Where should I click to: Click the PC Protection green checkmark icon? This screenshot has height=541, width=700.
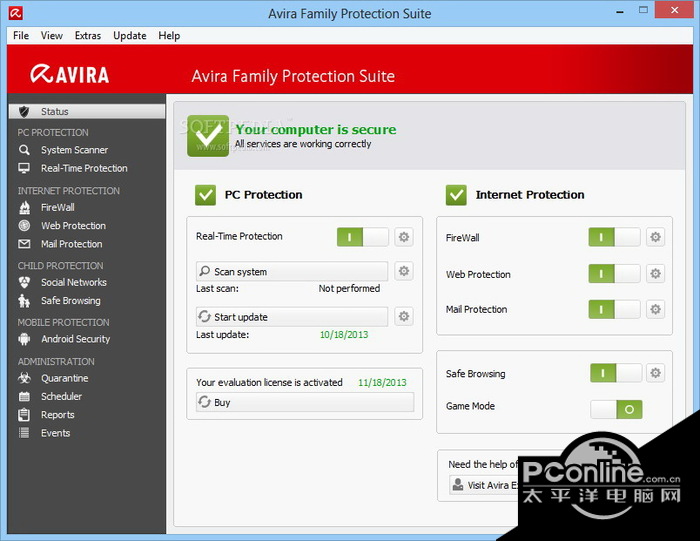pos(205,195)
